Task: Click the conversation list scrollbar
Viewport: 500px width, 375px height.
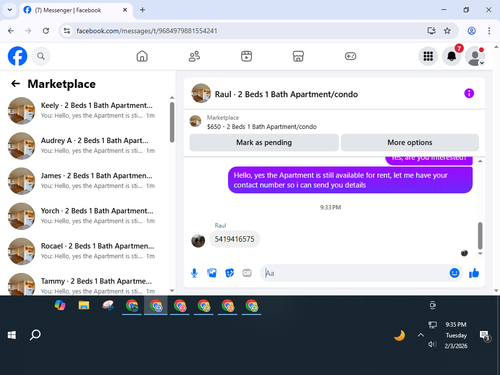Action: pos(172,122)
